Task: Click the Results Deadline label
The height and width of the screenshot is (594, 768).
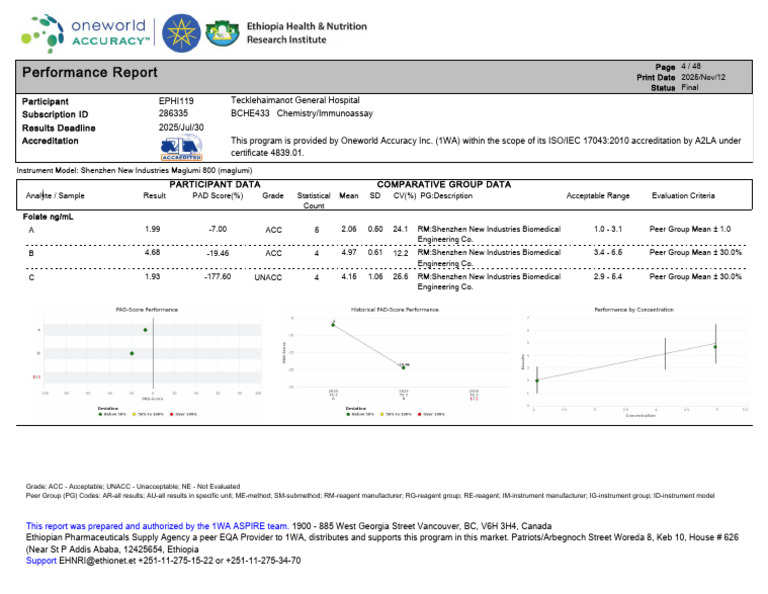Action: pyautogui.click(x=59, y=128)
